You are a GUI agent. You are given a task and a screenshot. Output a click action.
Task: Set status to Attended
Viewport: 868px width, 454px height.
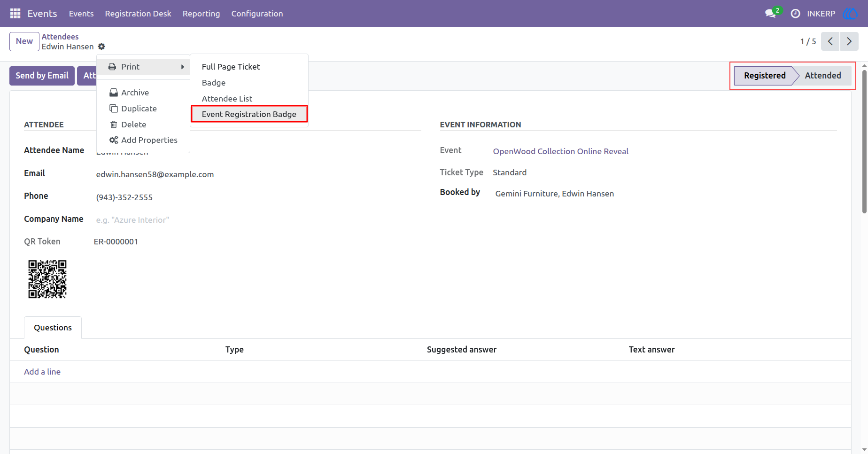coord(823,76)
